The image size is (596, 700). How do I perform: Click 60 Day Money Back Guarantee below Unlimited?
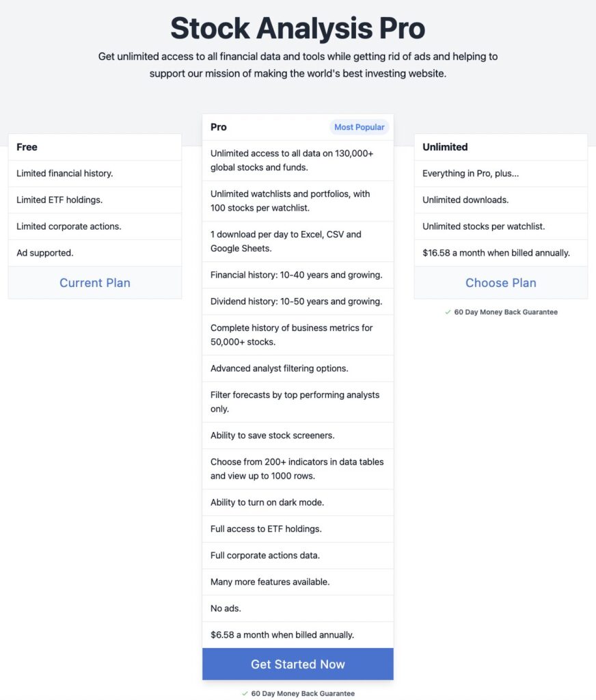coord(506,312)
